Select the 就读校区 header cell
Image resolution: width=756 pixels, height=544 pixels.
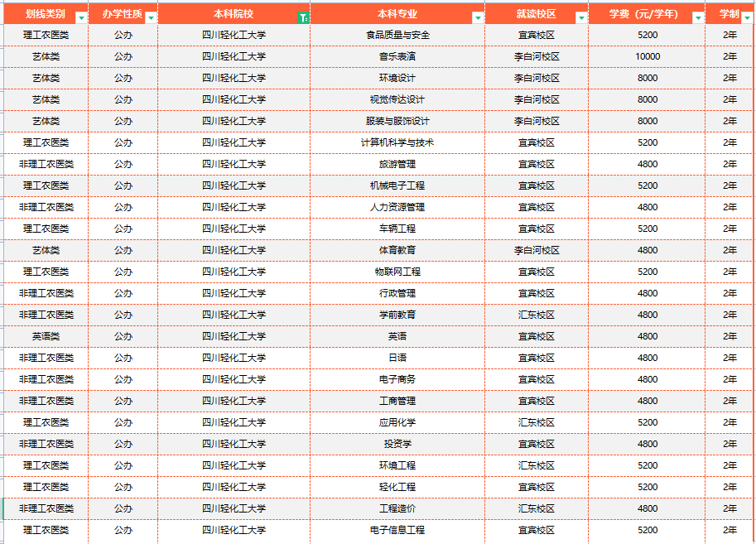(537, 14)
